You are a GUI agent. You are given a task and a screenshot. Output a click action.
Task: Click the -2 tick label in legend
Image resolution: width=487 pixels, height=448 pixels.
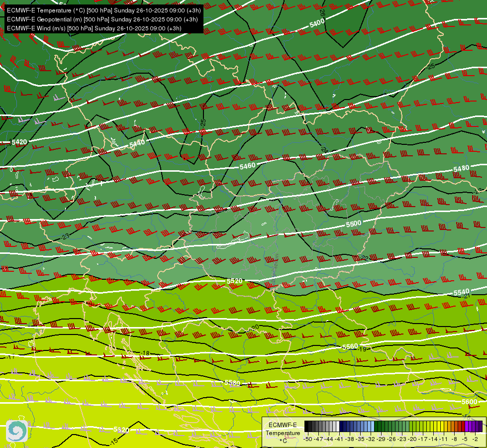point(475,439)
